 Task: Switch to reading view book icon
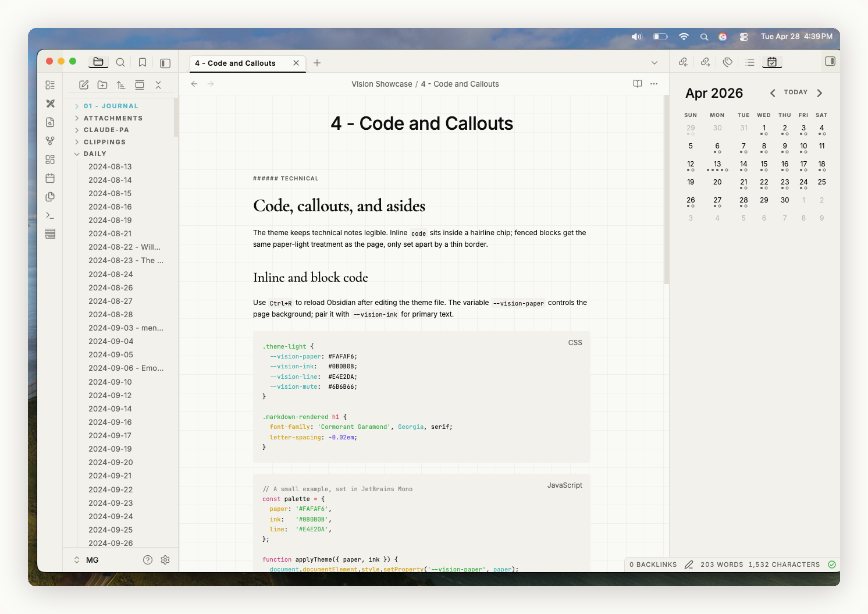[638, 84]
